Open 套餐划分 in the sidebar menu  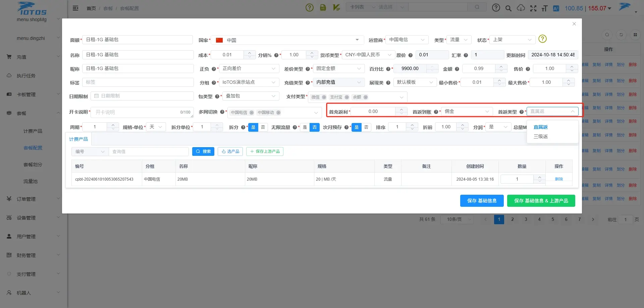coord(33,165)
